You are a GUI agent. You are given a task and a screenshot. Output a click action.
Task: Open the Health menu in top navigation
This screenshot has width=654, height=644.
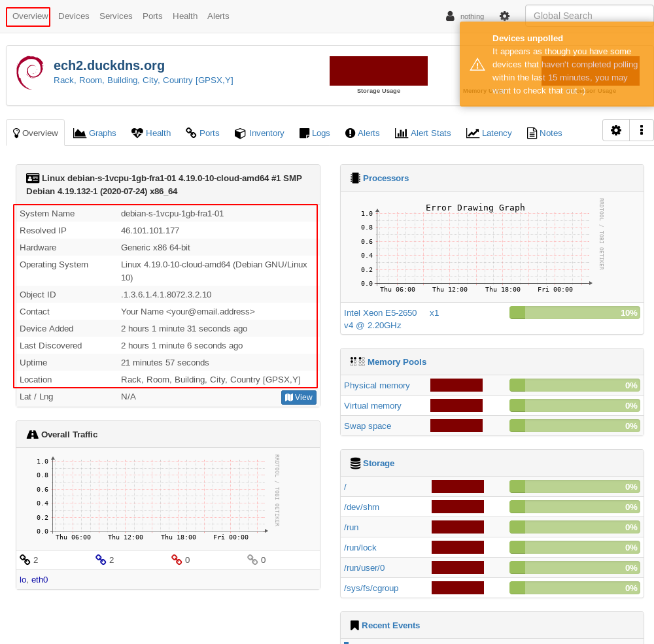pos(185,16)
